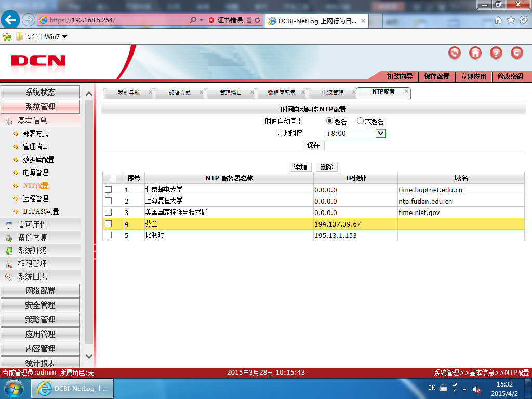Select the 不激活 radio button
This screenshot has width=532, height=399.
tap(361, 121)
